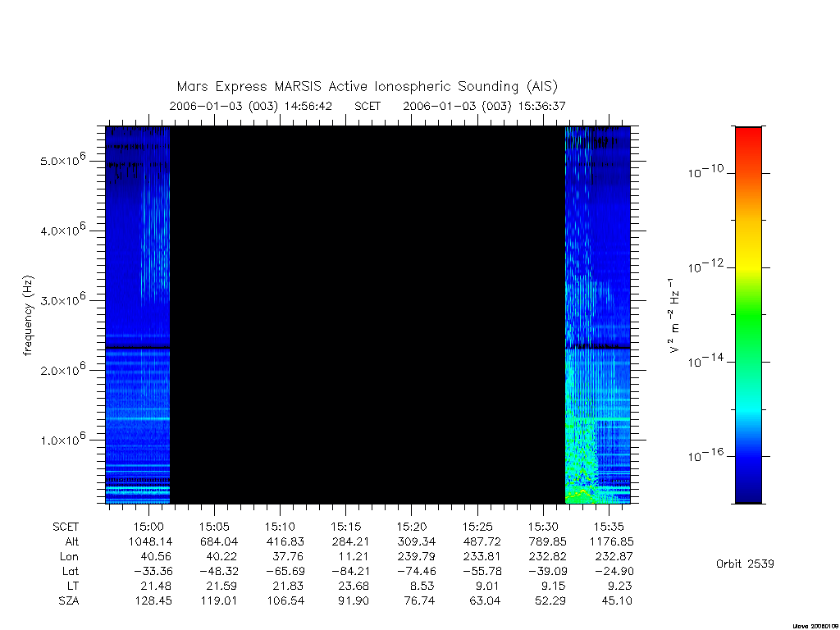The width and height of the screenshot is (840, 630).
Task: Click the '10^-16' color bar label
Action: (x=706, y=454)
